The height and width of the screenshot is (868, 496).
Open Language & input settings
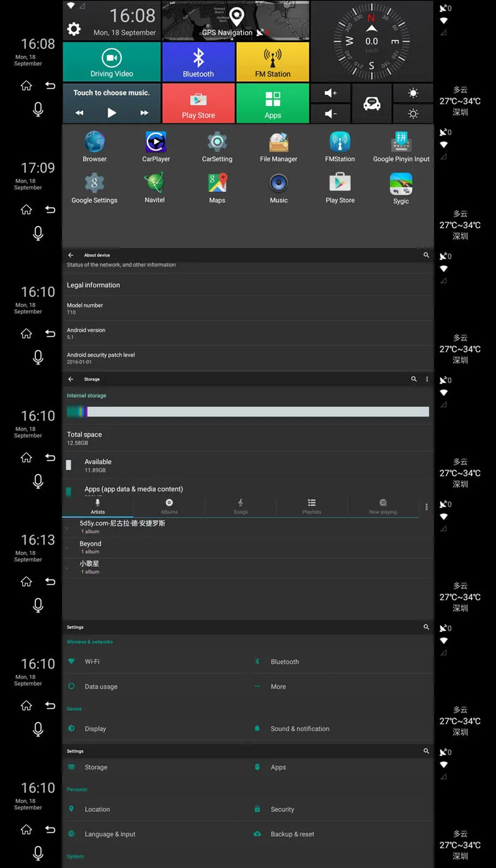(x=155, y=834)
